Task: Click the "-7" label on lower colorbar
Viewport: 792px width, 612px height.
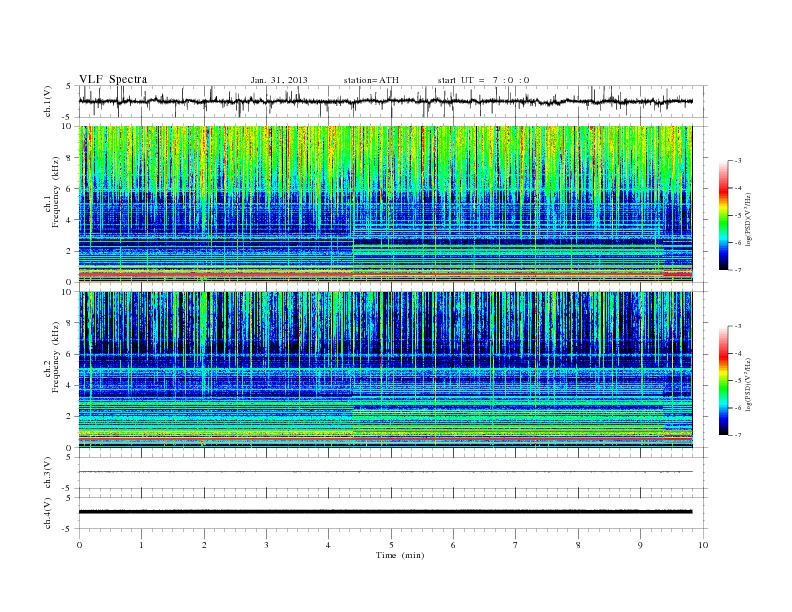Action: click(x=738, y=435)
